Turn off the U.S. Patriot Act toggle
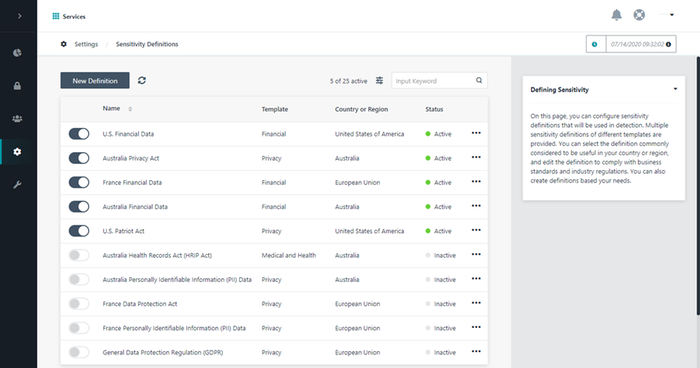 79,231
